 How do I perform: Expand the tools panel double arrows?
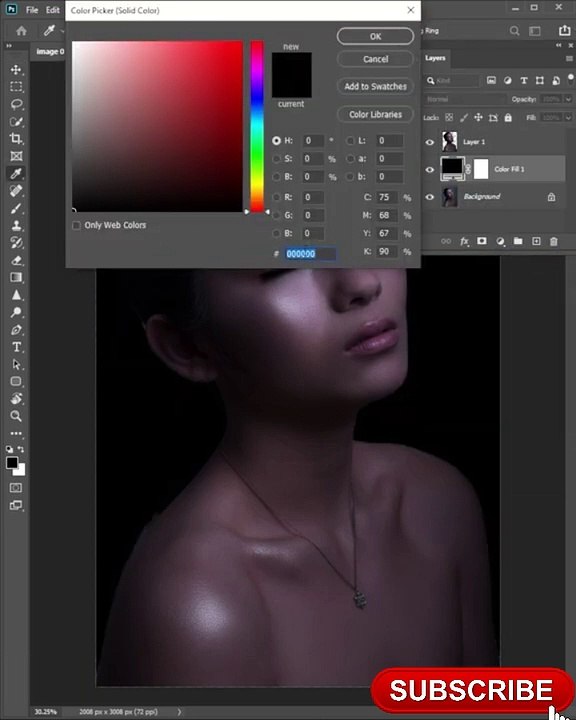[9, 46]
